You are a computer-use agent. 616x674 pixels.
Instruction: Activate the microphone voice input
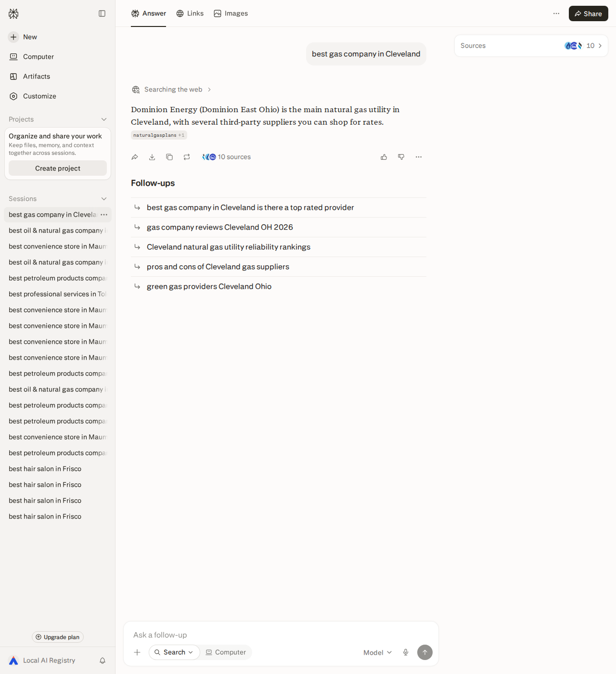[406, 652]
